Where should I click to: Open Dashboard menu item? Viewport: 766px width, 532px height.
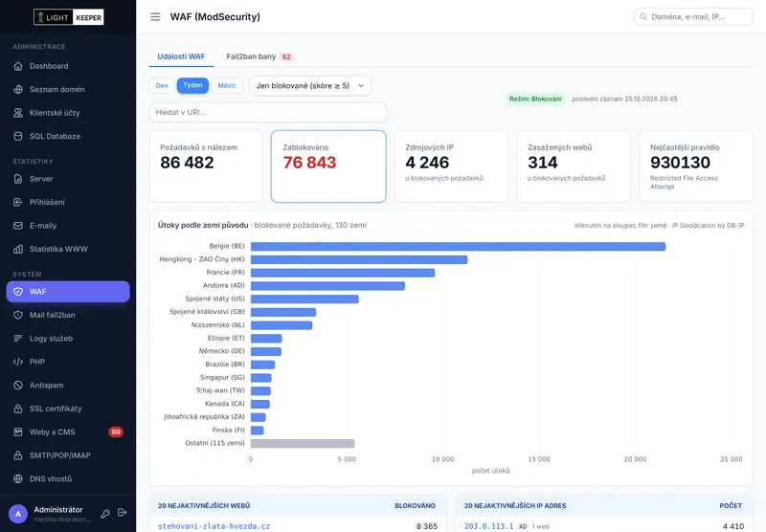68,66
